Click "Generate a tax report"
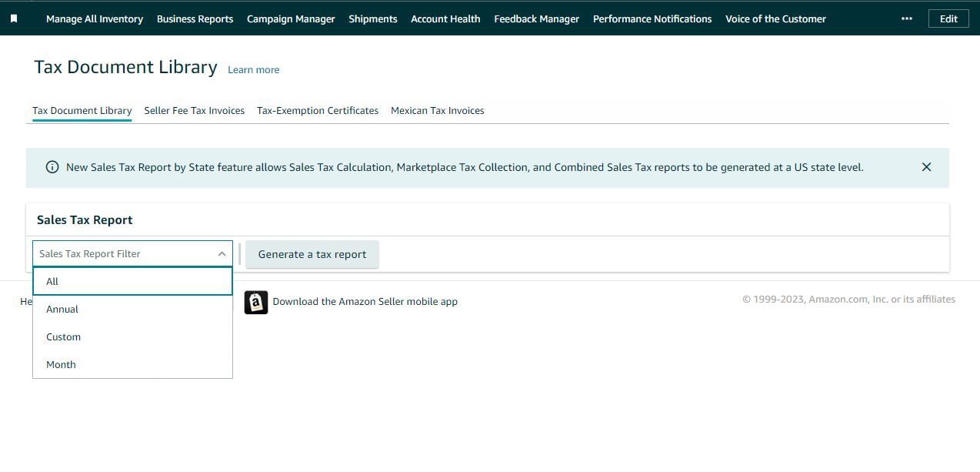Viewport: 980px width, 472px height. click(x=312, y=253)
